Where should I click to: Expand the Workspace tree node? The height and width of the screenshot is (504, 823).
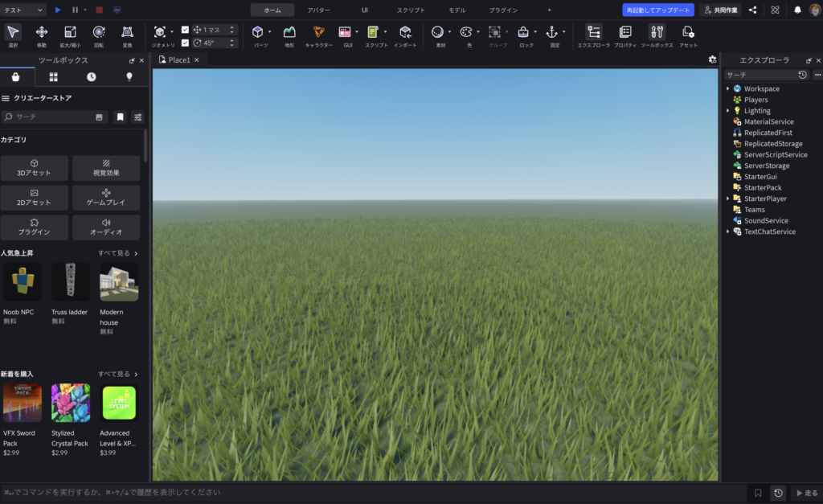pyautogui.click(x=728, y=88)
